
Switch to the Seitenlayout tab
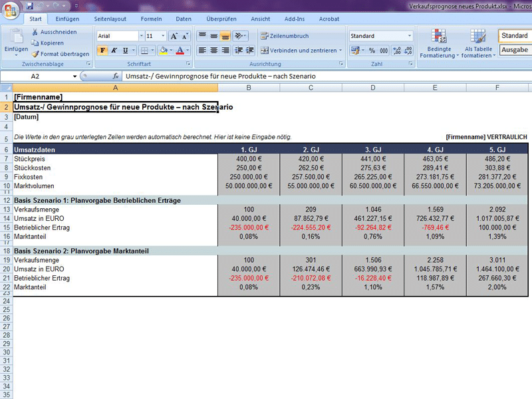(x=110, y=19)
